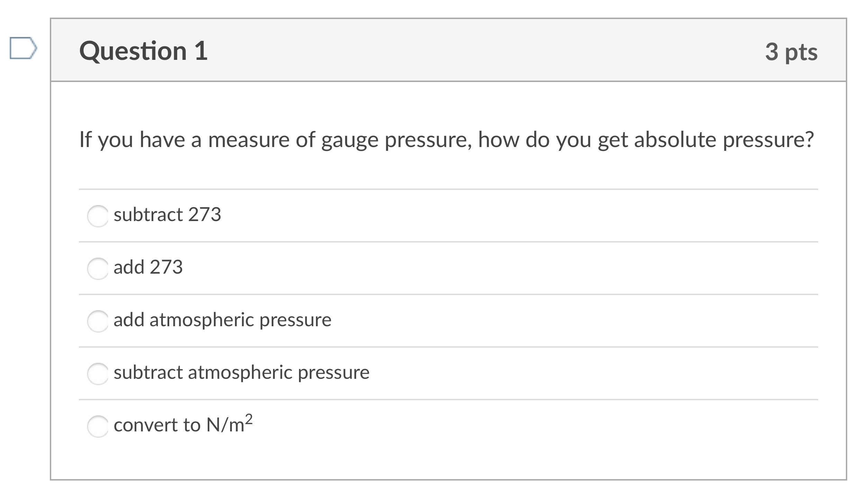This screenshot has height=503, width=868.
Task: Click the 'convert to N/m²' label
Action: [x=182, y=426]
